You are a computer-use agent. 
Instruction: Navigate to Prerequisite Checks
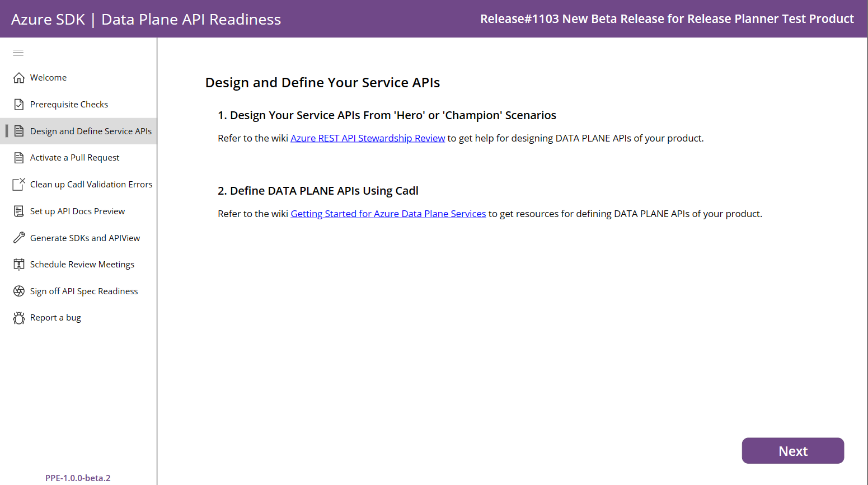click(69, 104)
